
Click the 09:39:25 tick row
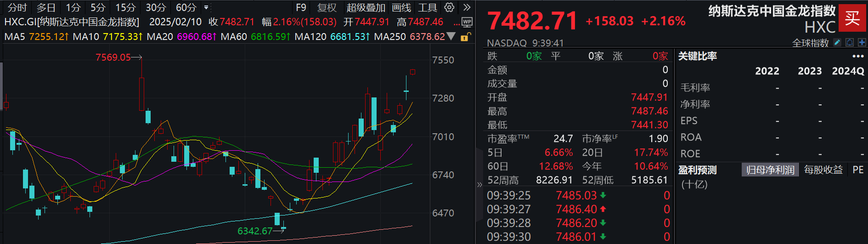pos(578,195)
